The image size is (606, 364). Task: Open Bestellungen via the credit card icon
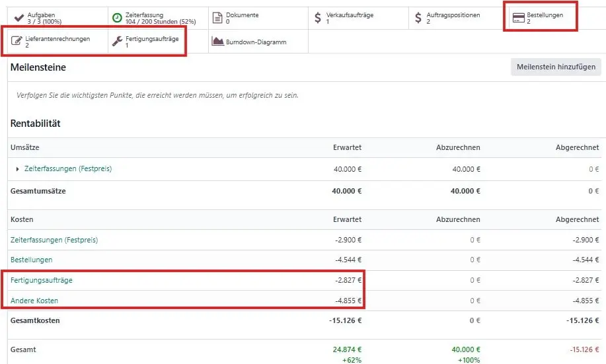coord(517,18)
